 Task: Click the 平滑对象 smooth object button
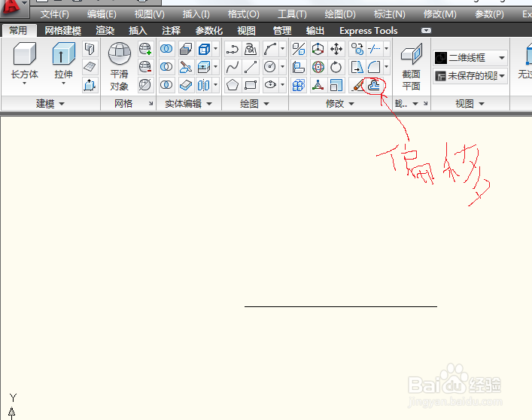click(120, 66)
